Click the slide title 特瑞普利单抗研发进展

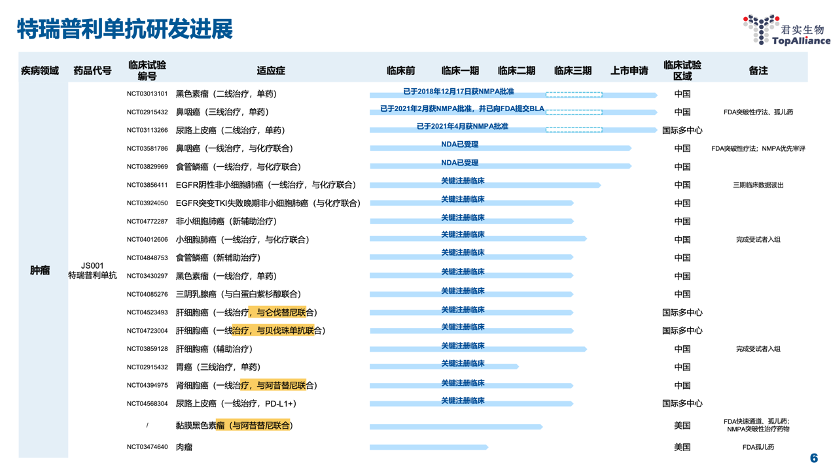click(125, 29)
